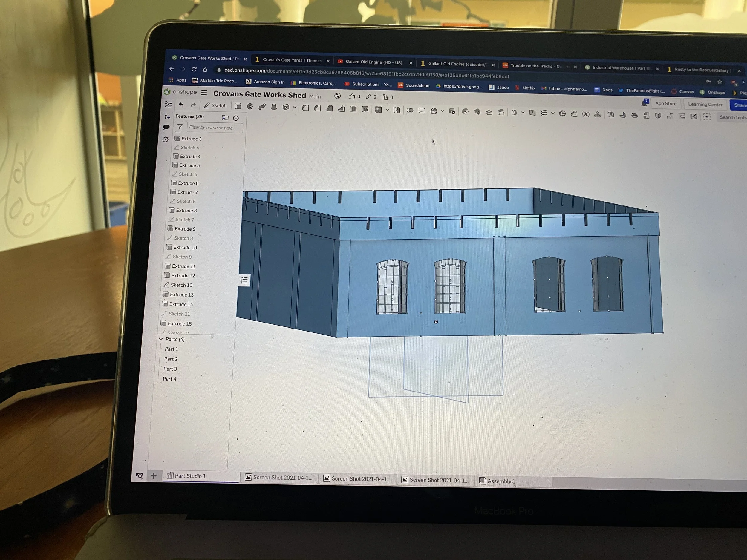Select the Linear pattern tool icon
This screenshot has width=747, height=560.
pyautogui.click(x=379, y=109)
